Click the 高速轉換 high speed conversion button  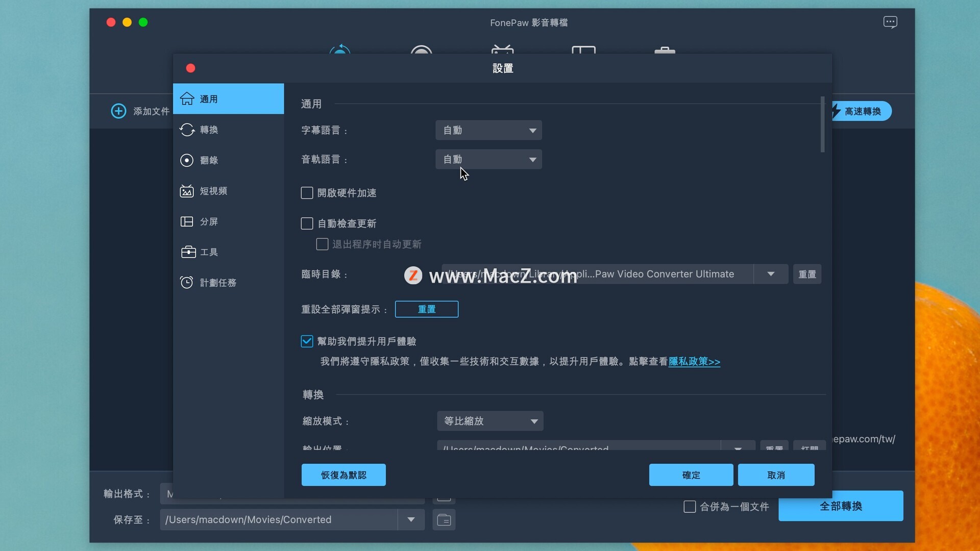862,111
